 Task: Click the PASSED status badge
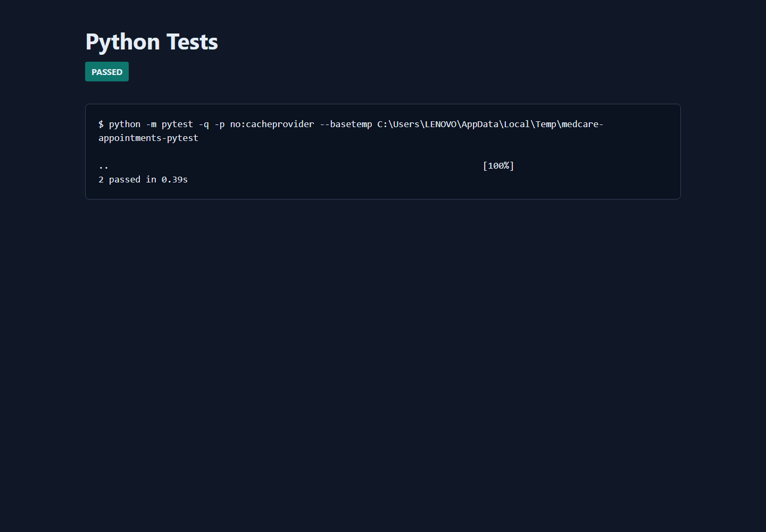pyautogui.click(x=107, y=72)
